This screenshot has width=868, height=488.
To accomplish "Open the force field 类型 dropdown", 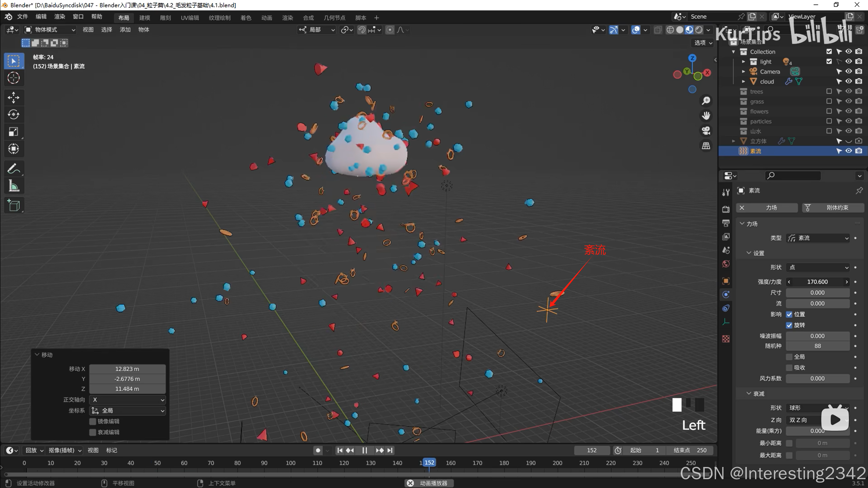I will tap(817, 238).
